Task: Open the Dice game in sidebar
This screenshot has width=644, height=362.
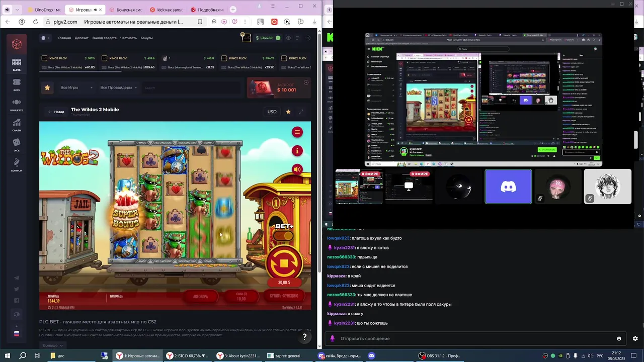Action: click(x=17, y=145)
